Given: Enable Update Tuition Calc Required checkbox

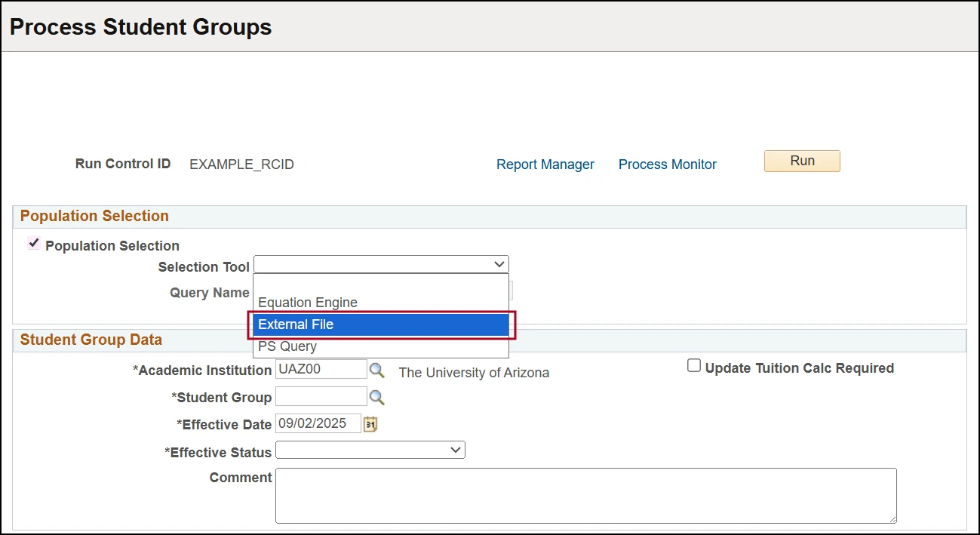Looking at the screenshot, I should point(694,367).
